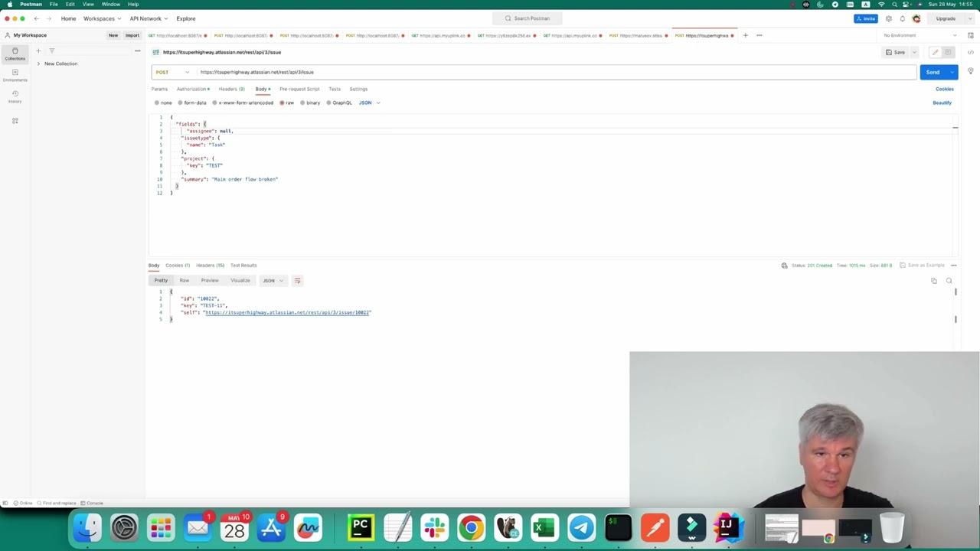
Task: Open the POST method dropdown
Action: [172, 72]
